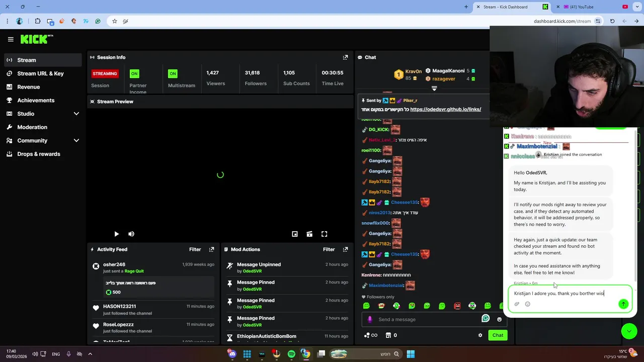Open the Activity Feed Filter
644x362 pixels.
point(195,249)
